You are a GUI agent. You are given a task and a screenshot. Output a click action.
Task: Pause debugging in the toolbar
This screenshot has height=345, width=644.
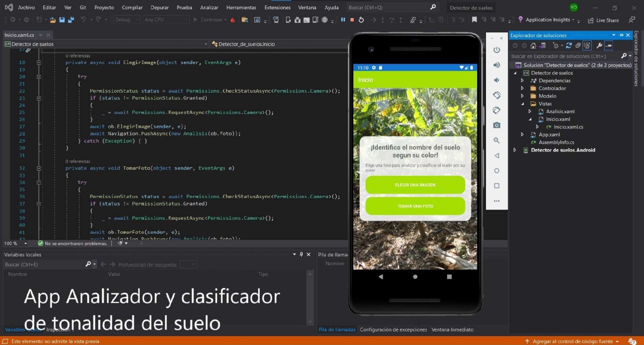(x=343, y=20)
